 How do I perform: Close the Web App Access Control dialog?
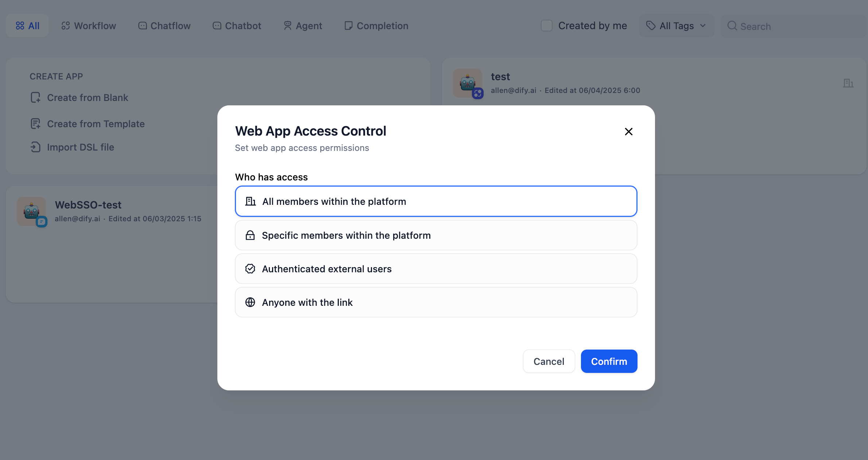point(628,132)
